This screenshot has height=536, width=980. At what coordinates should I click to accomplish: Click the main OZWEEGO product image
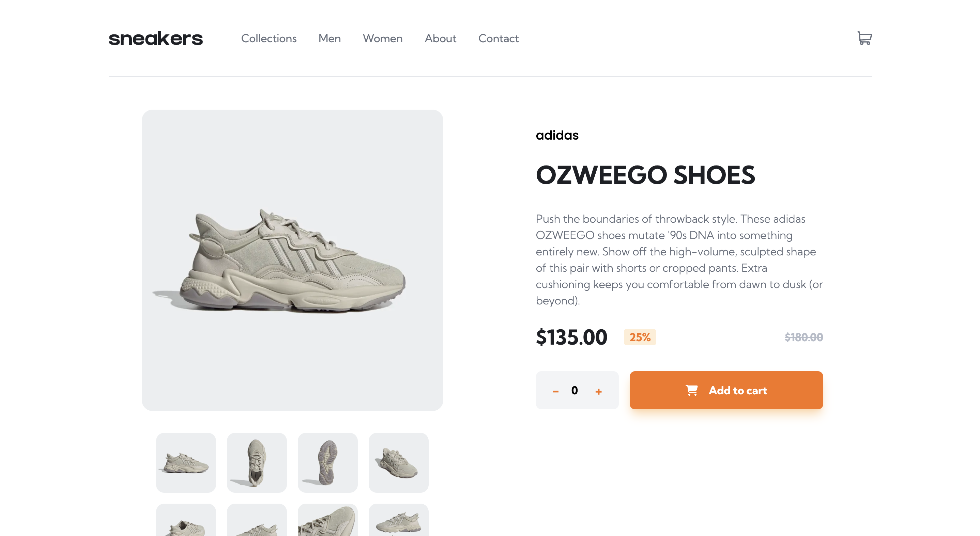292,261
